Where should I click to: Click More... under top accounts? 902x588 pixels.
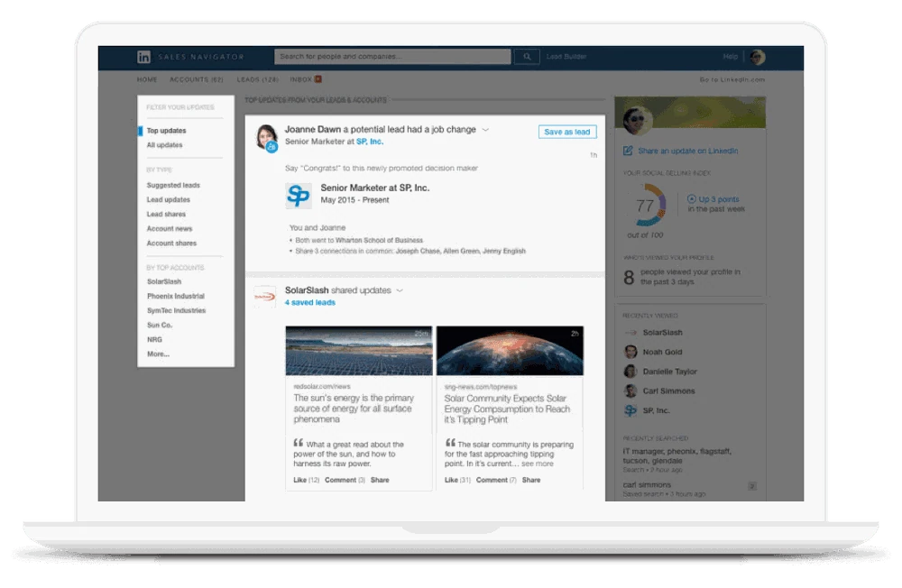pos(158,354)
